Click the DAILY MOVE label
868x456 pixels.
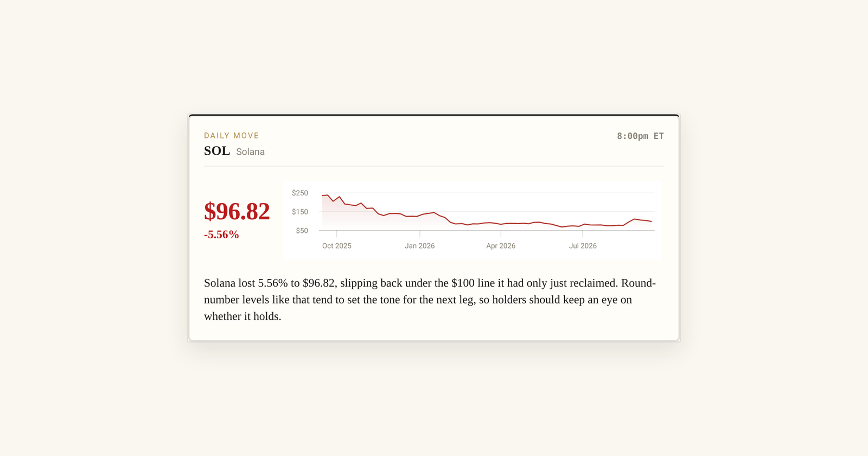(232, 136)
